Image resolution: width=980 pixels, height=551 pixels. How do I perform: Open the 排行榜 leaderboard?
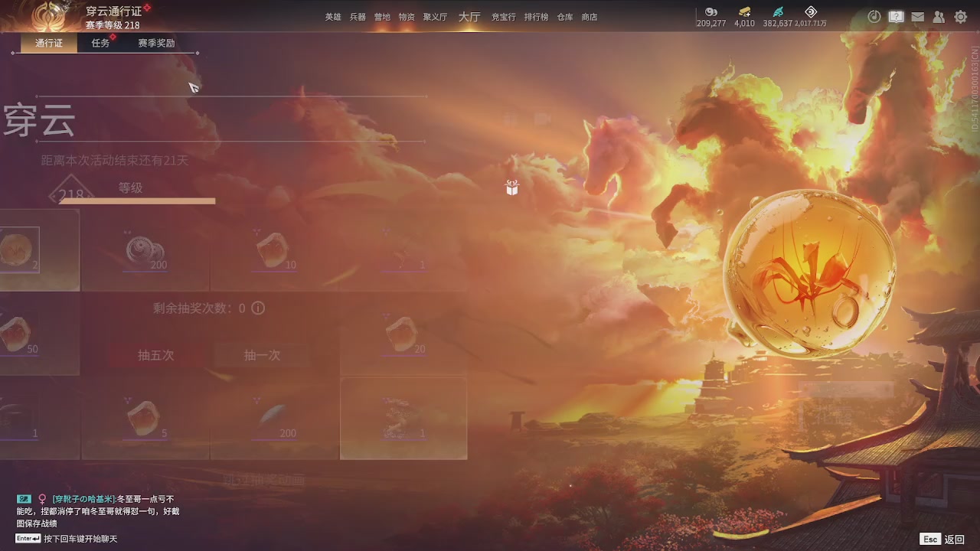point(536,17)
